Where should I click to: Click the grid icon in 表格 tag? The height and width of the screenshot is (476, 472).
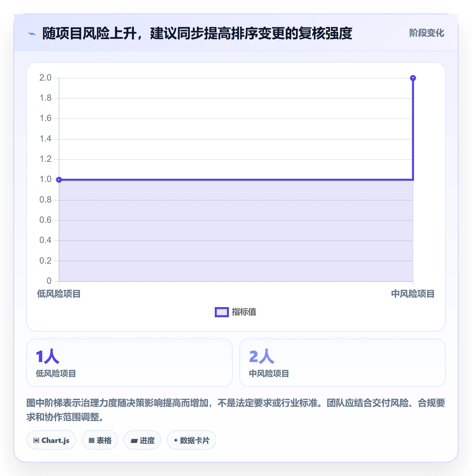click(x=91, y=441)
